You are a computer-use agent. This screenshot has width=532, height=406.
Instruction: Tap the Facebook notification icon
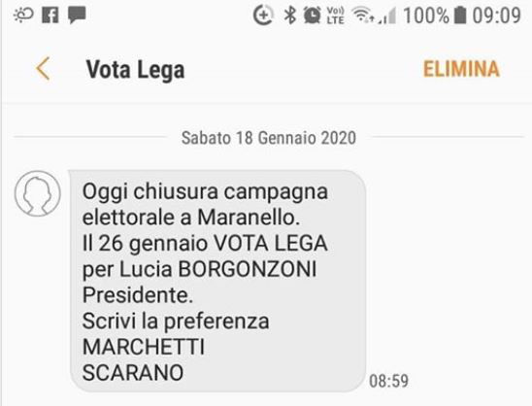[x=50, y=16]
